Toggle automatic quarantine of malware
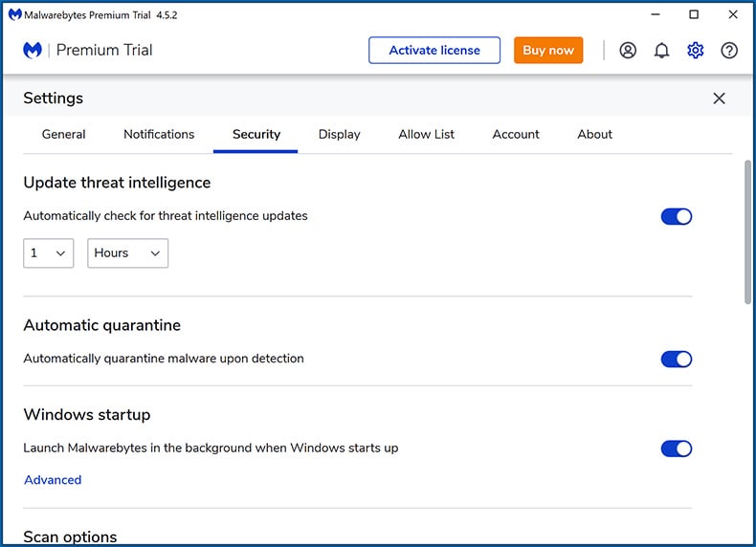 click(676, 359)
